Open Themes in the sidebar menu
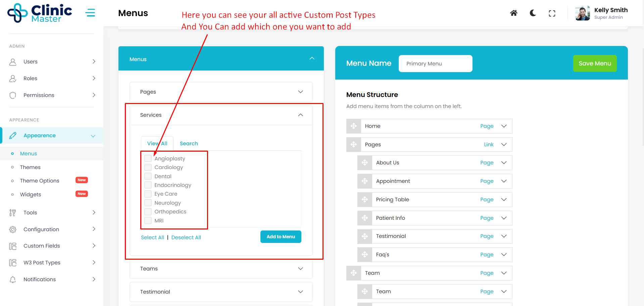644x306 pixels. (30, 167)
